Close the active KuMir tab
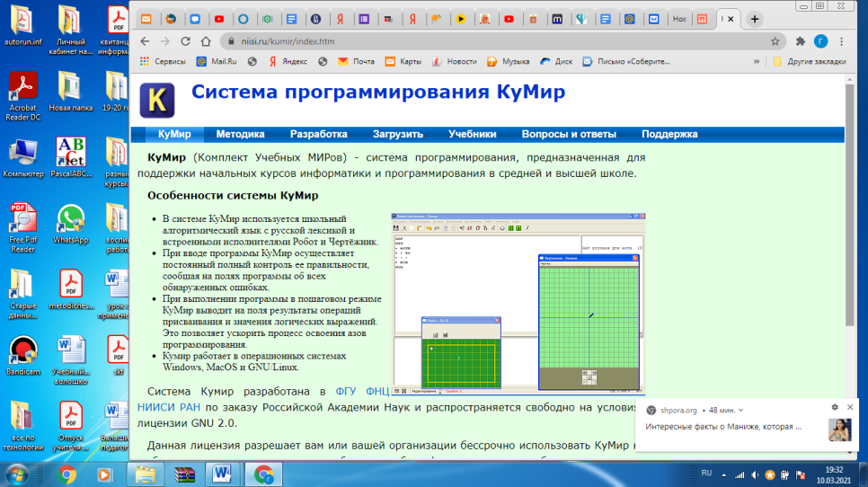 731,20
